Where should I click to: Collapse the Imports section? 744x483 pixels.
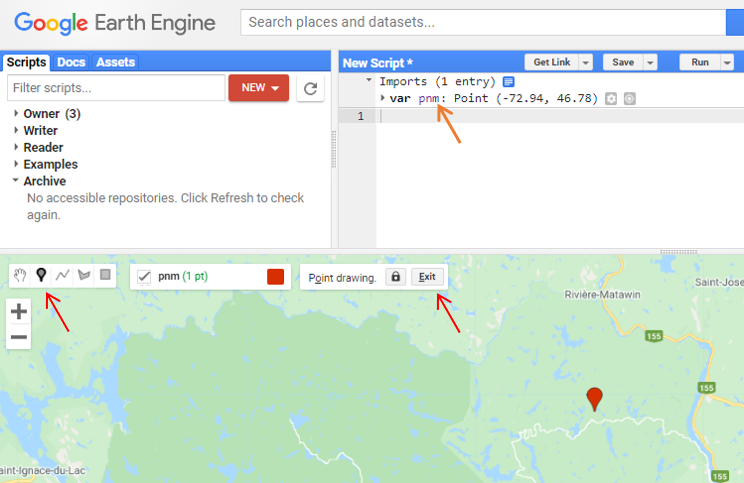coord(369,80)
